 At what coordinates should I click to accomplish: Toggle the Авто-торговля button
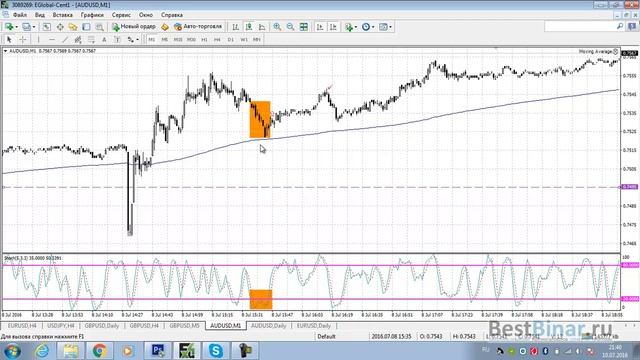(x=198, y=27)
